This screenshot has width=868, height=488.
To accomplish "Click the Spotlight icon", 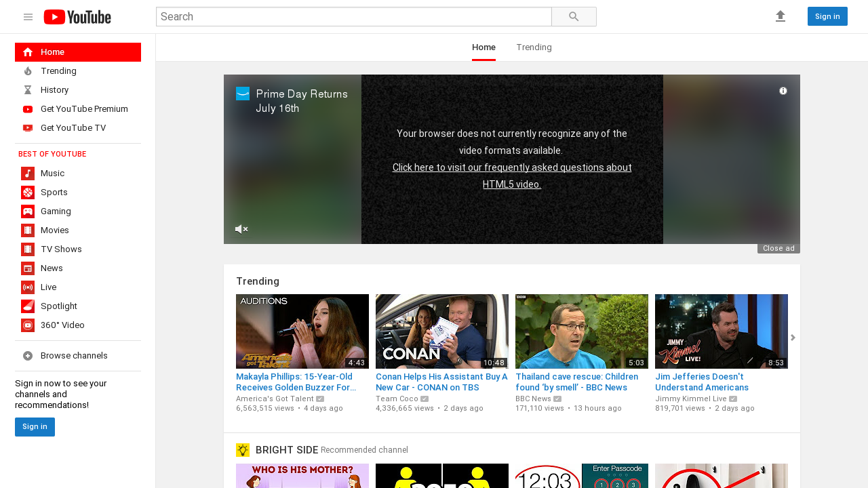I will (28, 306).
